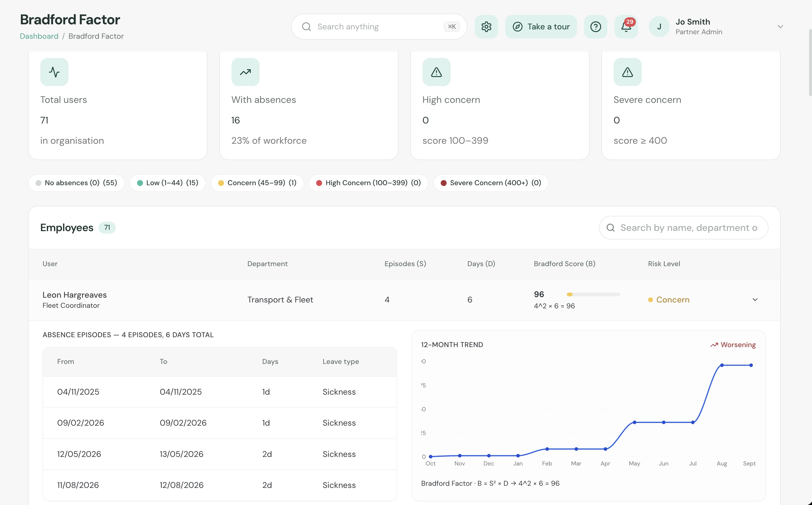Sort by Episodes (S) column header
The height and width of the screenshot is (505, 812).
point(405,263)
